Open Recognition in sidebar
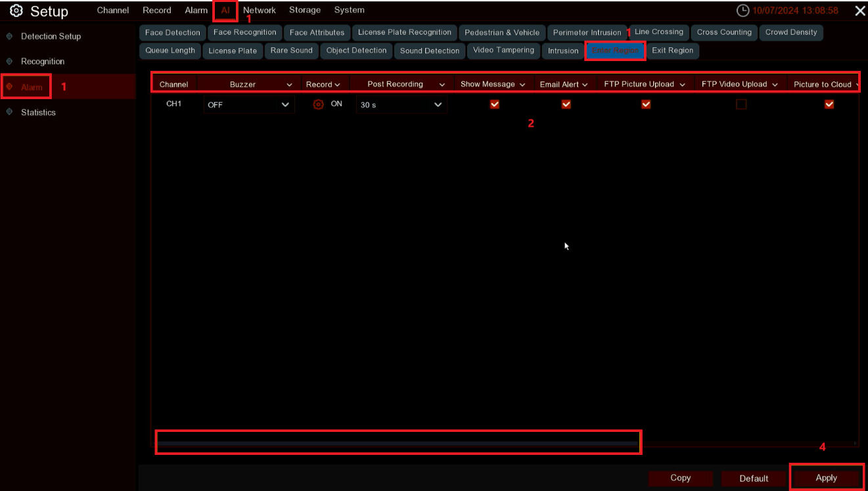Screen dimensions: 868x491 (43, 61)
